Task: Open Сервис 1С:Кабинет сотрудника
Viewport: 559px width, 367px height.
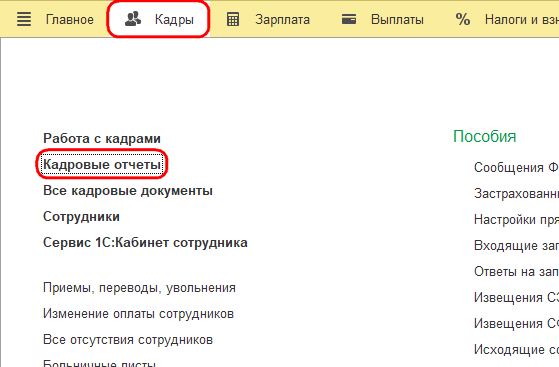Action: 145,243
